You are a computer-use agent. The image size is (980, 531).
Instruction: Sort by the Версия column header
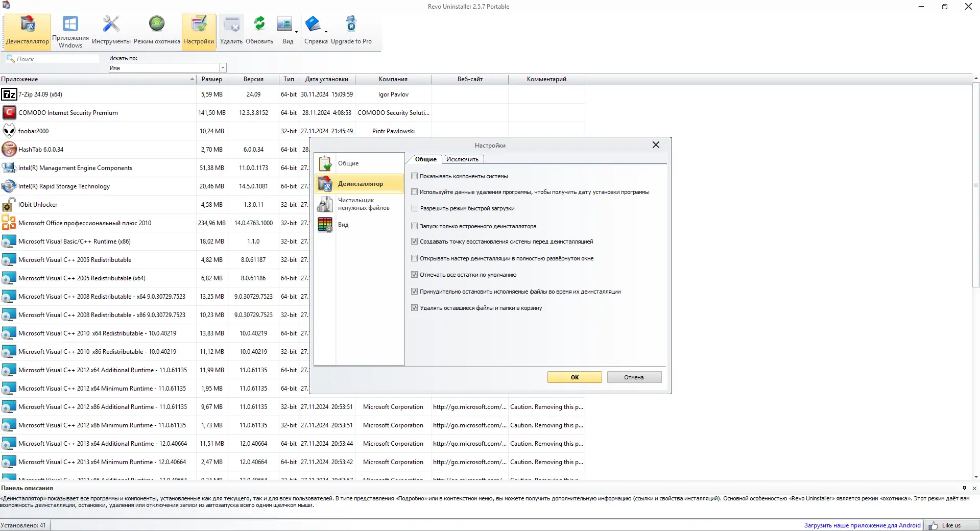coord(253,79)
